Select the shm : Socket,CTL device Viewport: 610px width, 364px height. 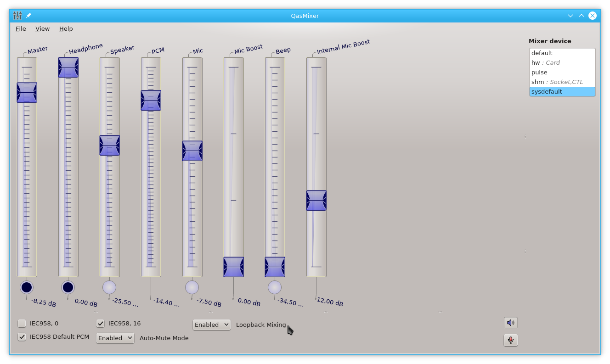point(562,82)
